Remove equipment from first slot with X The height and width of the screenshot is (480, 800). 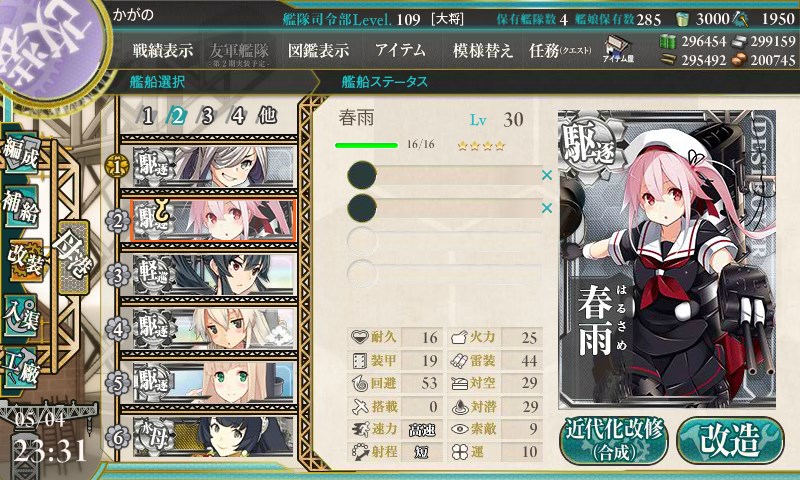[x=547, y=175]
